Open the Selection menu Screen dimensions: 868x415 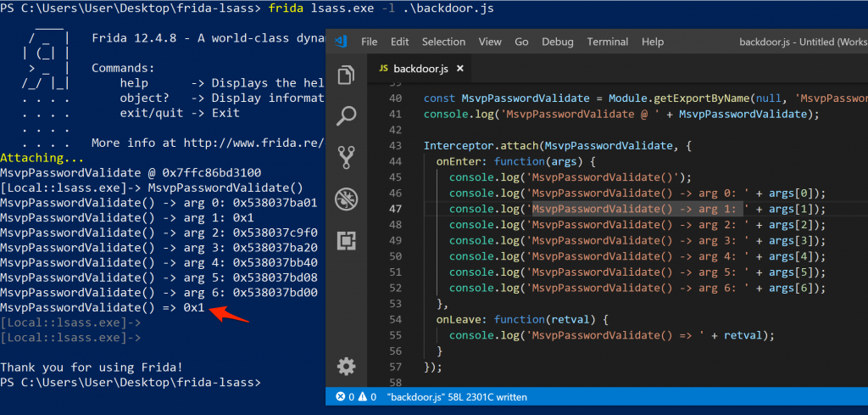443,42
